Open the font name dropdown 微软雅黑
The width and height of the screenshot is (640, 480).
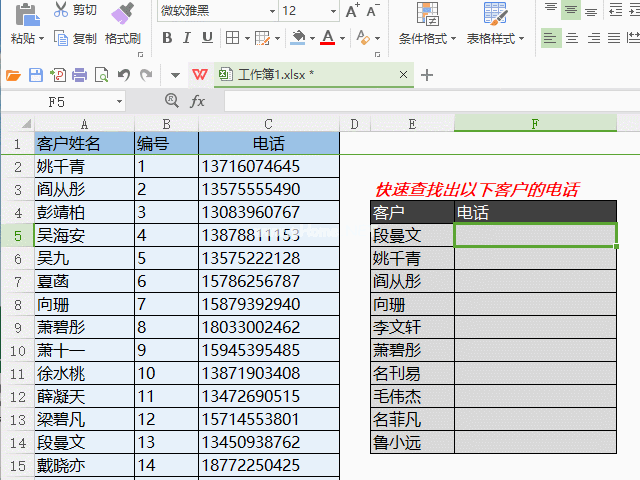point(272,11)
